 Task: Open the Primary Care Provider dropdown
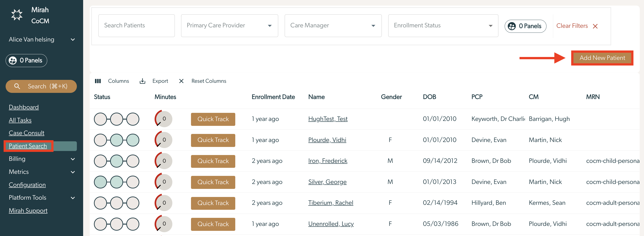click(x=229, y=26)
